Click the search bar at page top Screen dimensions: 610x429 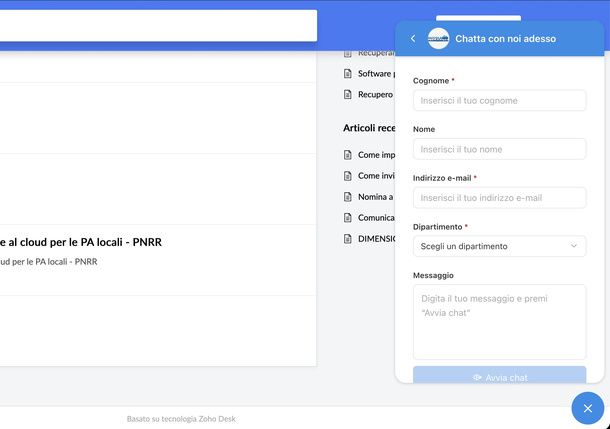158,26
